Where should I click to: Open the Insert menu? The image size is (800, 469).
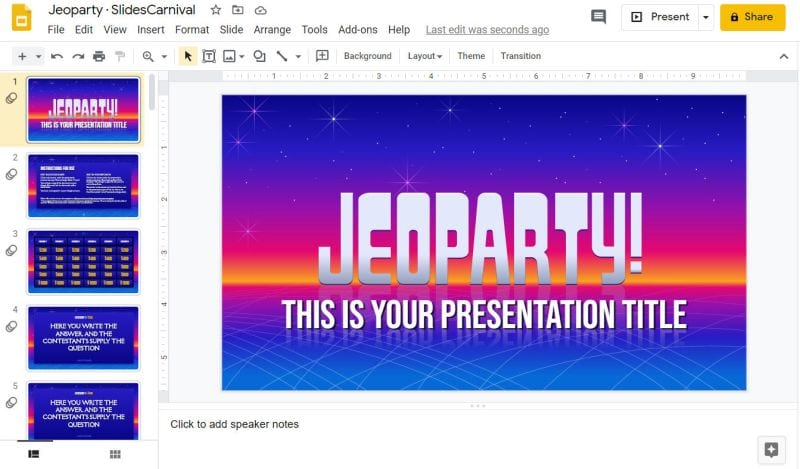pyautogui.click(x=151, y=30)
